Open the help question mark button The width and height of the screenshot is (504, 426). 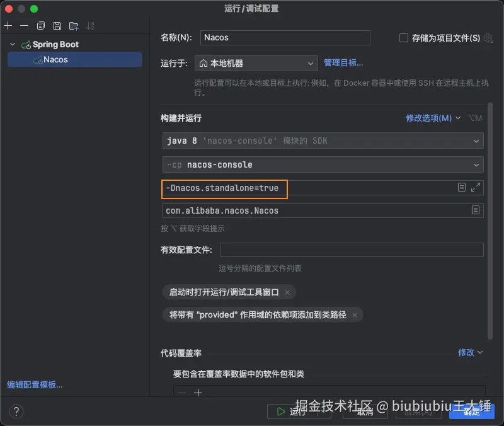pyautogui.click(x=16, y=412)
